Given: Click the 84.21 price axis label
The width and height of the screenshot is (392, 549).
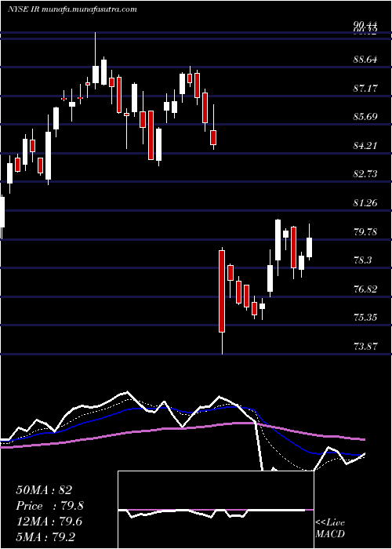Looking at the screenshot, I should point(365,145).
